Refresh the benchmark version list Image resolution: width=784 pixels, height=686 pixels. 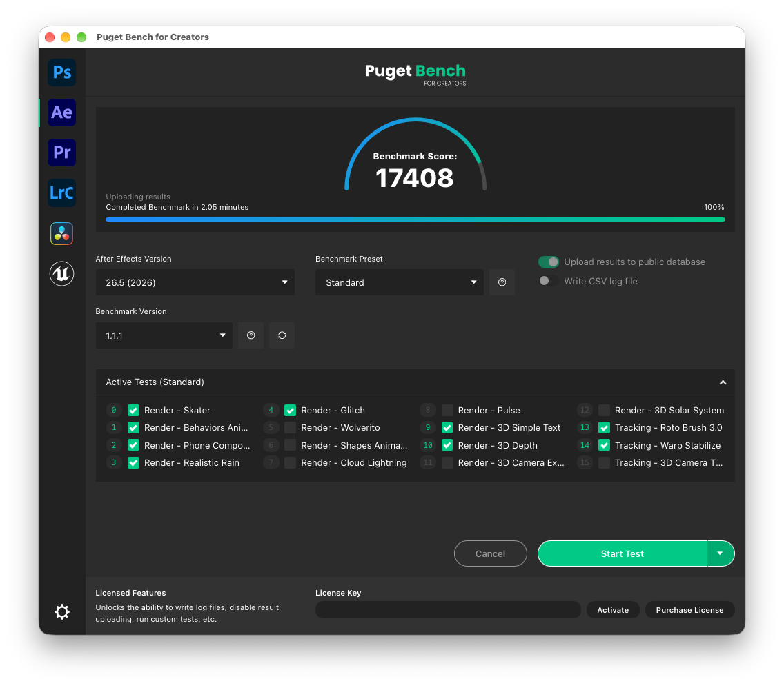point(282,335)
